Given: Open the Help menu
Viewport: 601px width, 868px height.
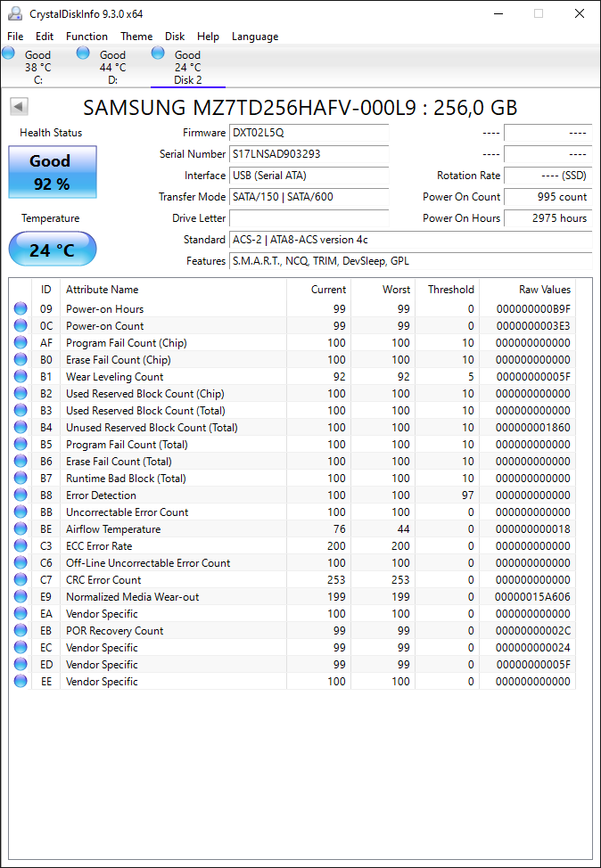Looking at the screenshot, I should 209,37.
